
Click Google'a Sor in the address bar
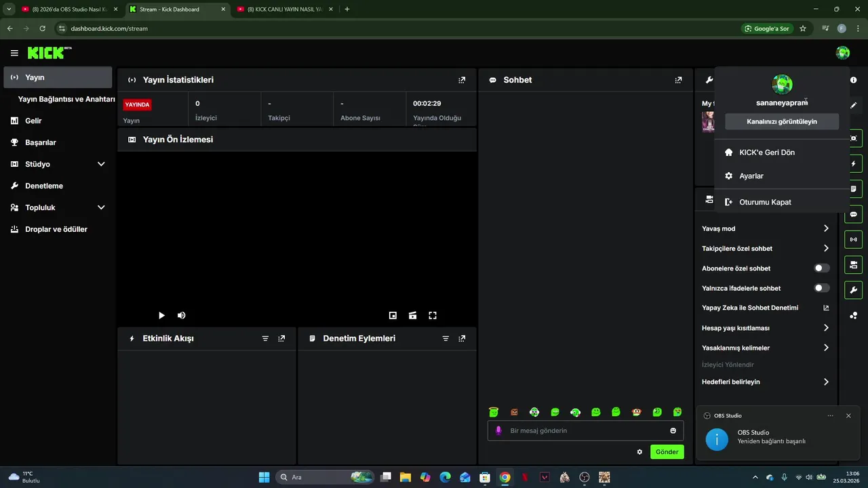(767, 28)
